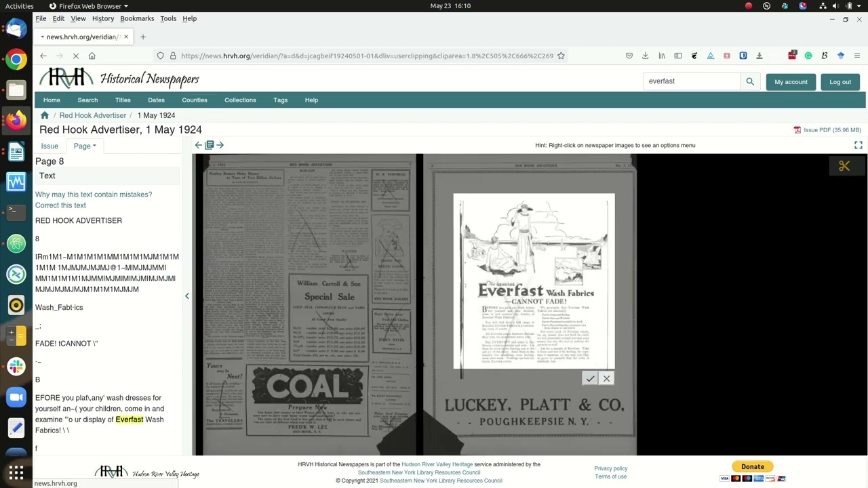Viewport: 868px width, 488px height.
Task: Open the Titles navigation item
Action: (x=123, y=100)
